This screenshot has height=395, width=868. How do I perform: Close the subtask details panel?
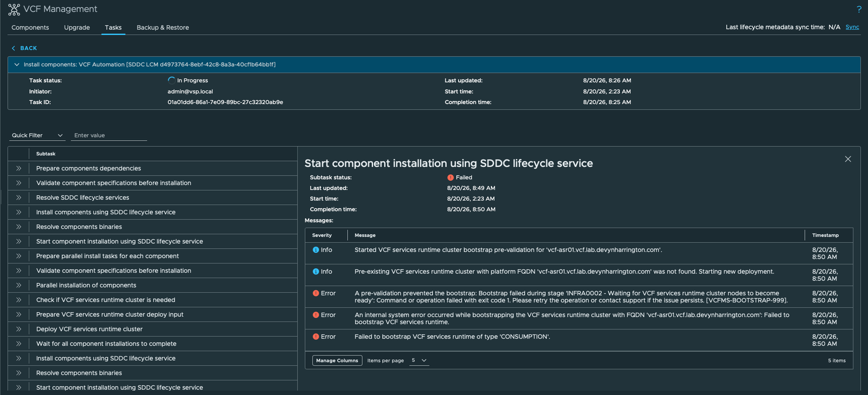(x=848, y=159)
